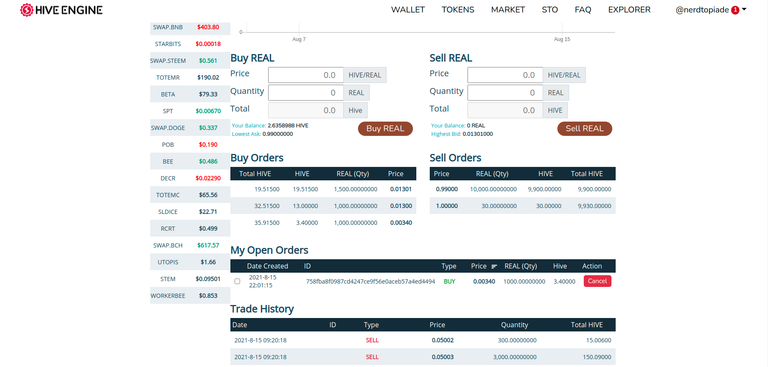
Task: Click the Price column sort icon
Action: (494, 267)
